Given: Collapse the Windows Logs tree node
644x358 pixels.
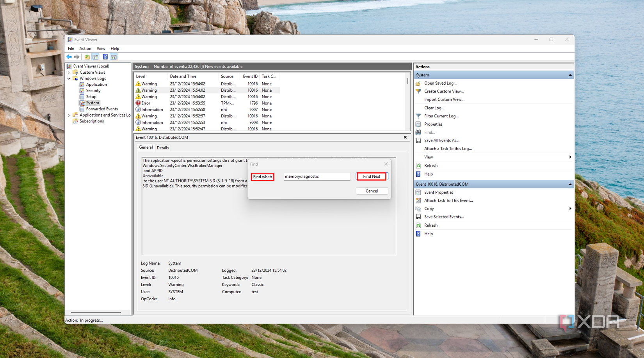Looking at the screenshot, I should [69, 78].
